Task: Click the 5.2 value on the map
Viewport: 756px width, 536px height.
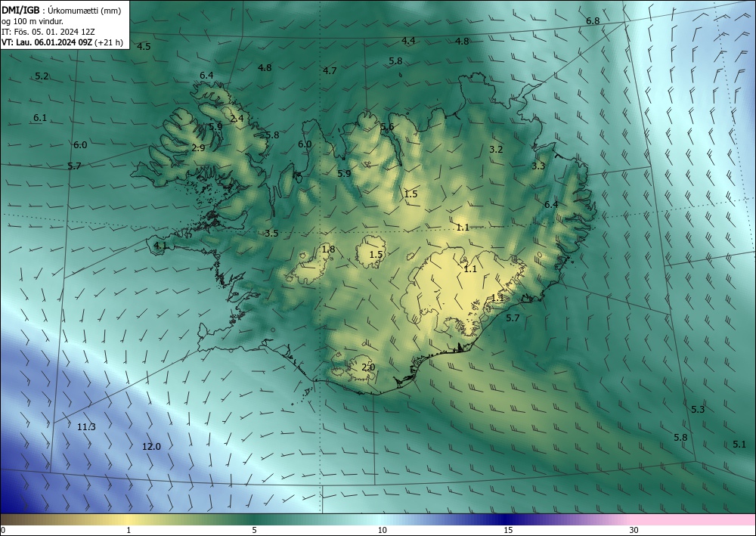Action: point(42,76)
